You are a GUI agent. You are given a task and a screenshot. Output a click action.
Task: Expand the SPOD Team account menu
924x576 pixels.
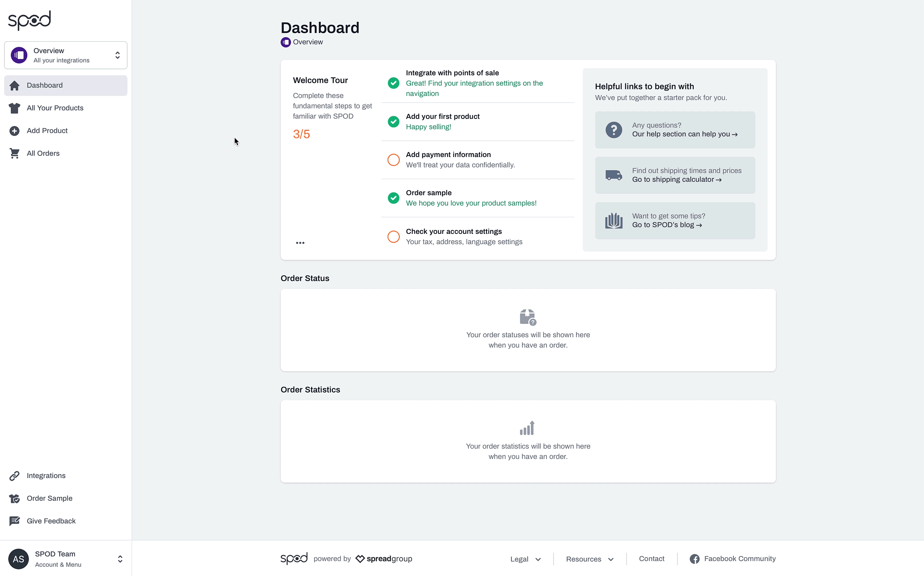(x=65, y=559)
